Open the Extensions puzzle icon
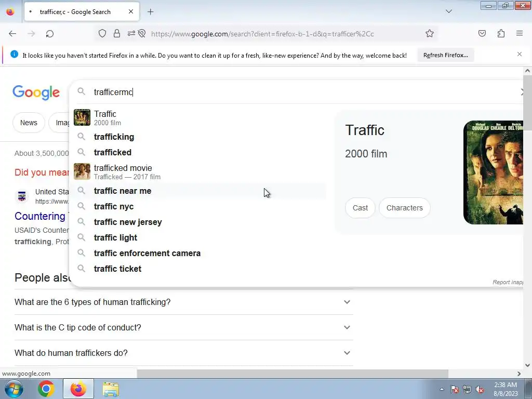The image size is (532, 399). [501, 33]
